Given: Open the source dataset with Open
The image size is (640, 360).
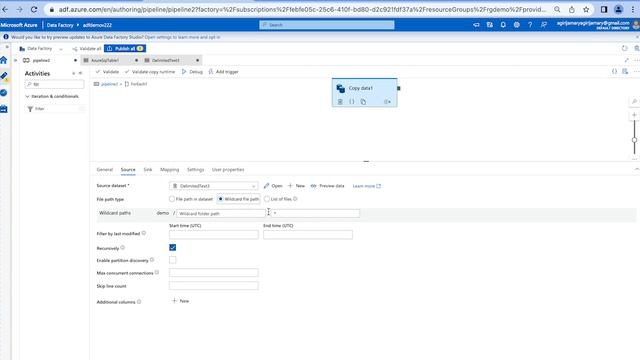Looking at the screenshot, I should click(x=273, y=186).
